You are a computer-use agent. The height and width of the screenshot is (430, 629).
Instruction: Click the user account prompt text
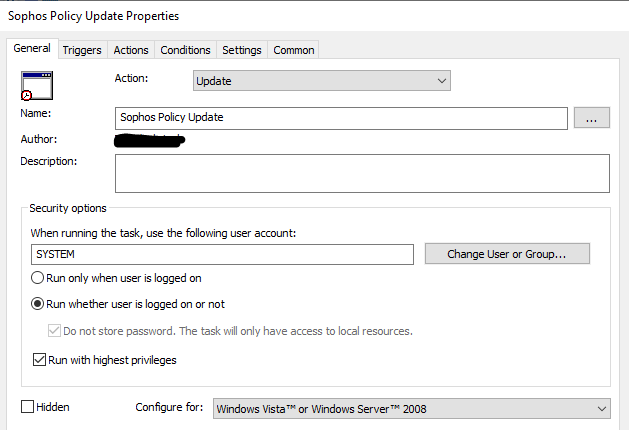tap(163, 233)
